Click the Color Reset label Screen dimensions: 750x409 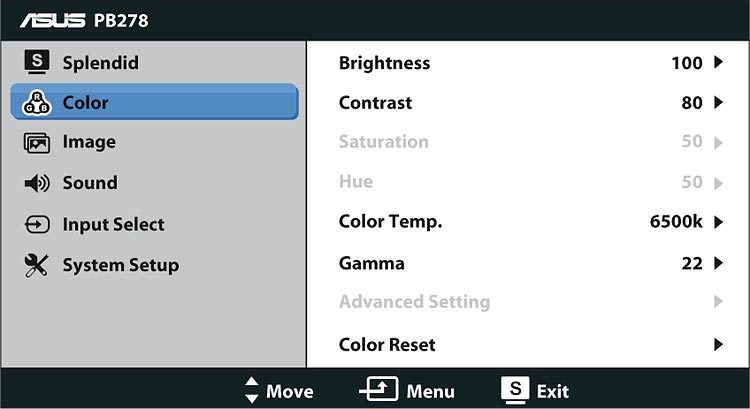[387, 344]
